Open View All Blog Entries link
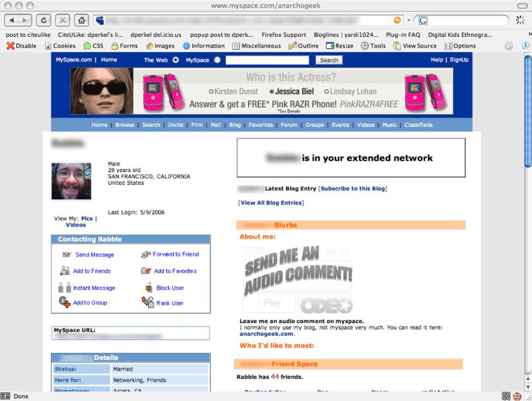The width and height of the screenshot is (532, 401). click(x=271, y=203)
